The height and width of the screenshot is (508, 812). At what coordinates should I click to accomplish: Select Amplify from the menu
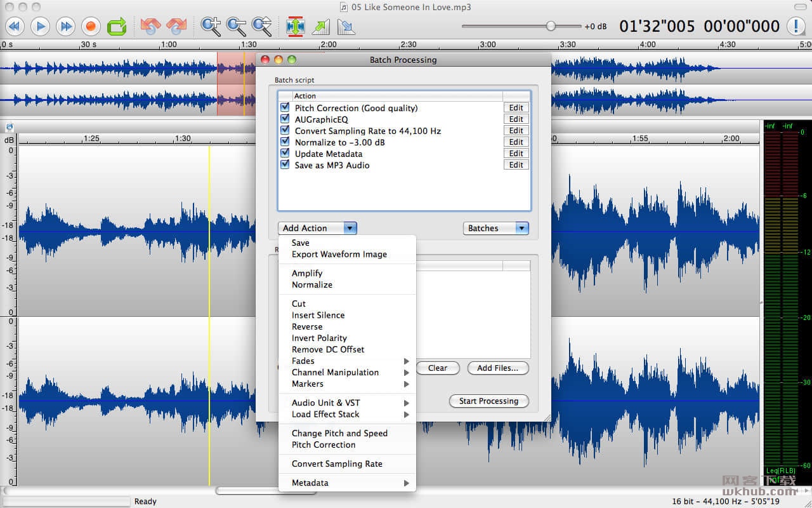coord(347,273)
